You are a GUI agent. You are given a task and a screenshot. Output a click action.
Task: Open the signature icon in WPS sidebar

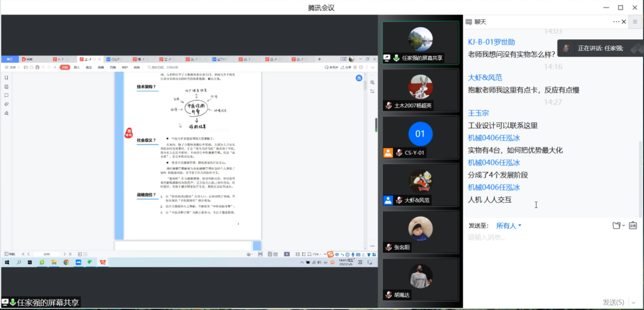pos(6,113)
